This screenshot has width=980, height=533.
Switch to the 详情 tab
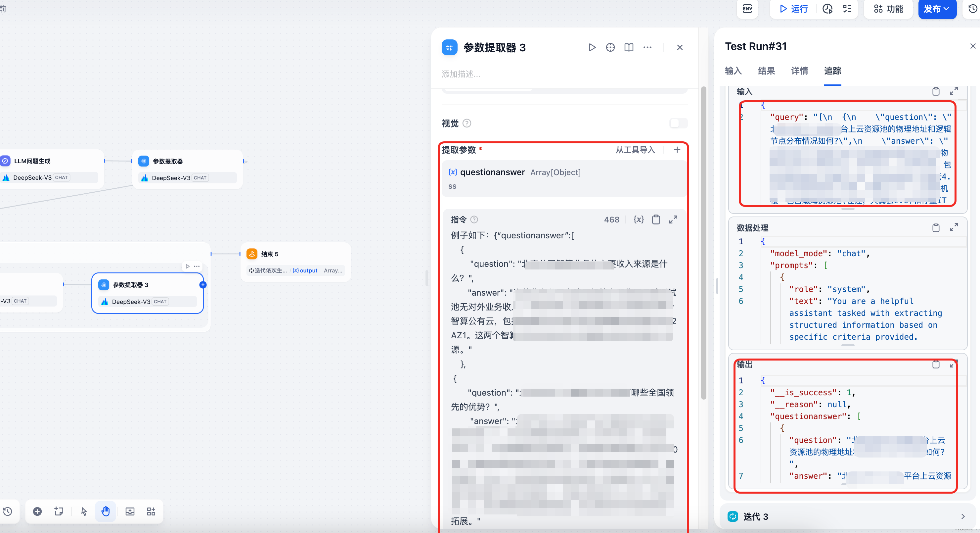(x=799, y=71)
